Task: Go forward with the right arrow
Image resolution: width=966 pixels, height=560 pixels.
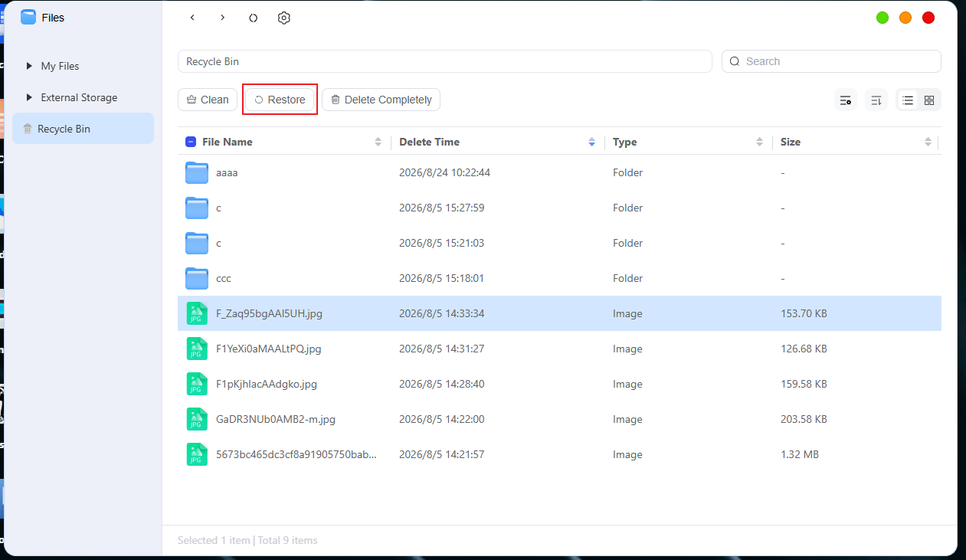Action: [x=222, y=18]
